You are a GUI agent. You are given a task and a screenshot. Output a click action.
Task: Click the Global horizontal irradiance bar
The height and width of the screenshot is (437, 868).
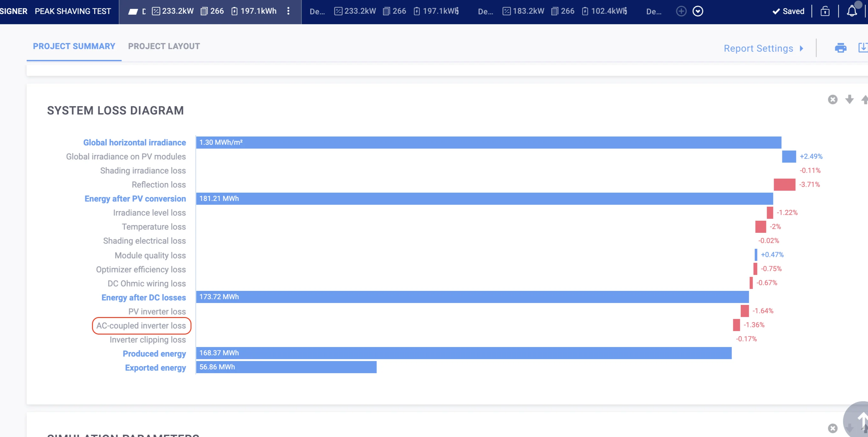click(489, 142)
